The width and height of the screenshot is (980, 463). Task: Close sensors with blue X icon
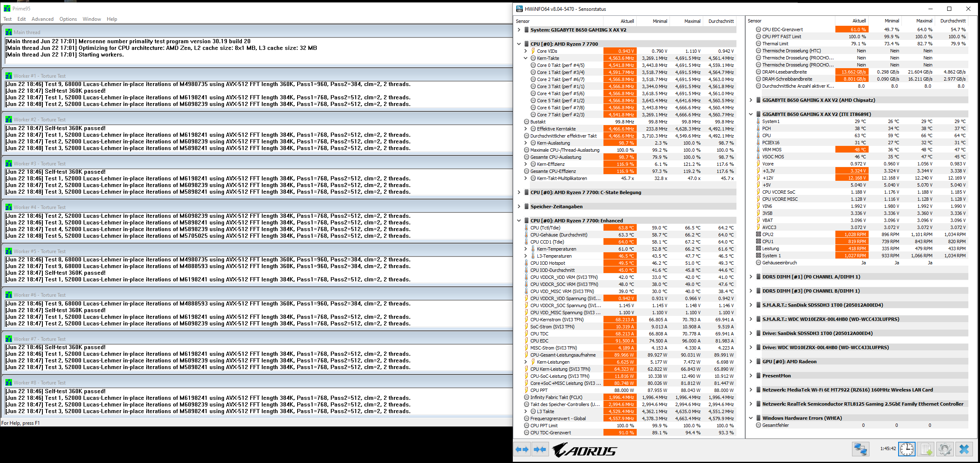[x=964, y=449]
